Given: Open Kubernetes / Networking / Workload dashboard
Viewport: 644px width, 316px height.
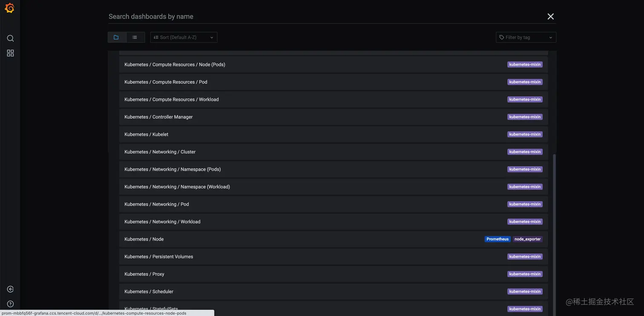Looking at the screenshot, I should click(x=333, y=222).
